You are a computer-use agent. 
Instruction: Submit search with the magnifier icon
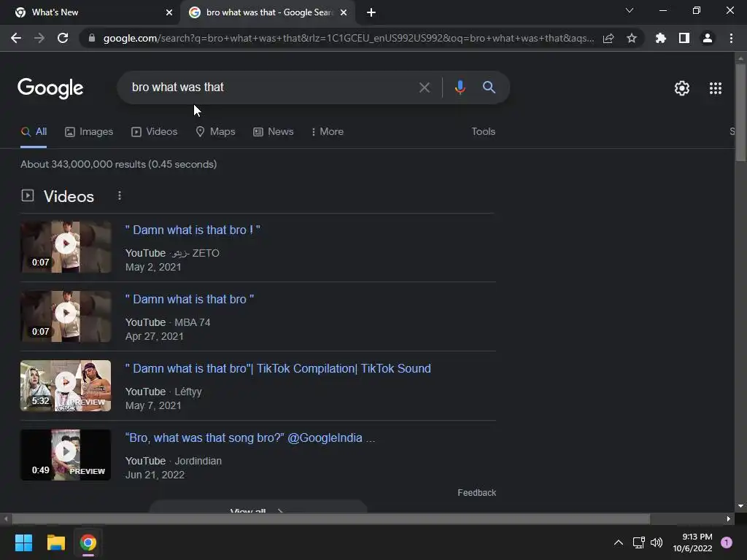click(x=489, y=87)
